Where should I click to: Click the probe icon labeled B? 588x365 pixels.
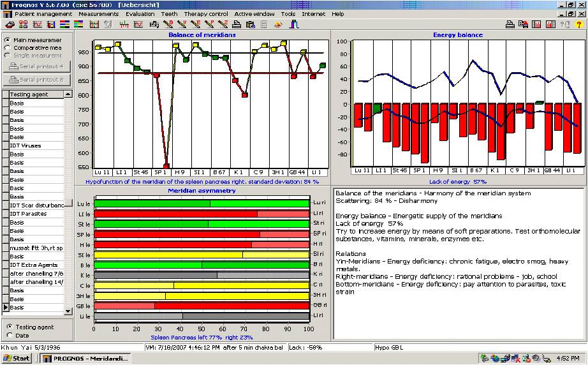pos(168,25)
